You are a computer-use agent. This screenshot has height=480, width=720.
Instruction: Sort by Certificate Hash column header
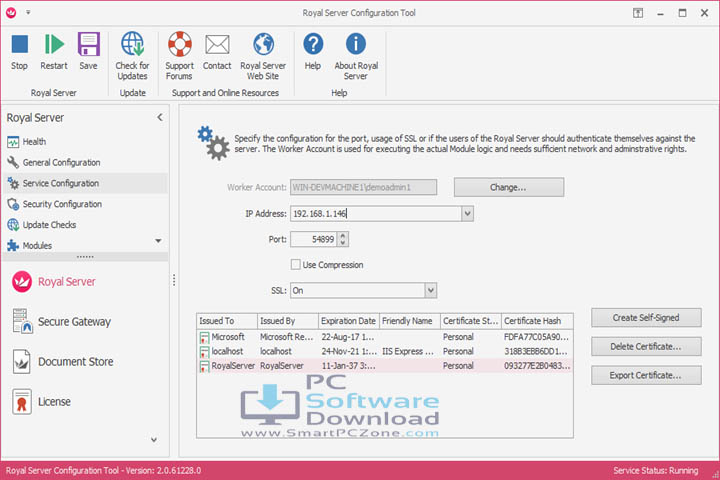click(x=537, y=321)
